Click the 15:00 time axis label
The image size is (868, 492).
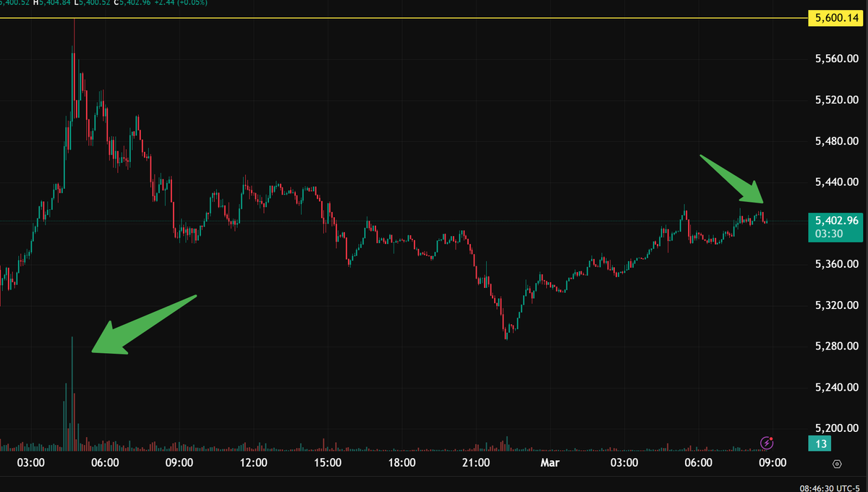point(328,463)
